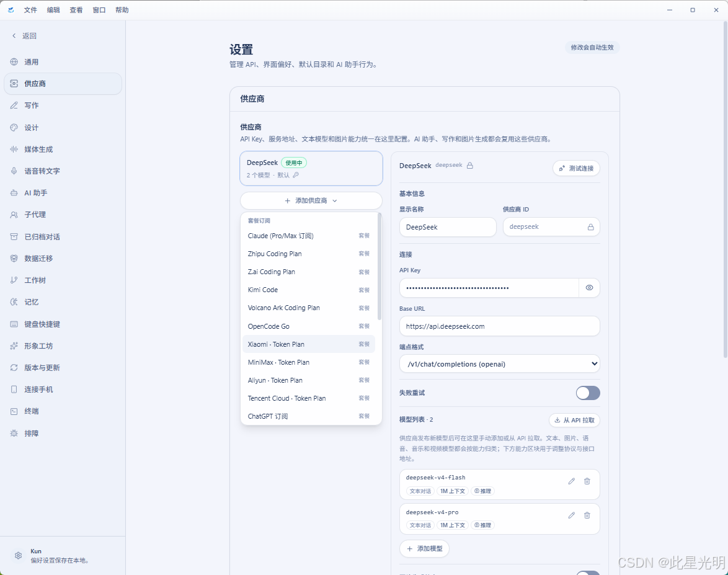Screen dimensions: 728x575
Task: Click the 版本与更新 refresh icon
Action: (14, 367)
